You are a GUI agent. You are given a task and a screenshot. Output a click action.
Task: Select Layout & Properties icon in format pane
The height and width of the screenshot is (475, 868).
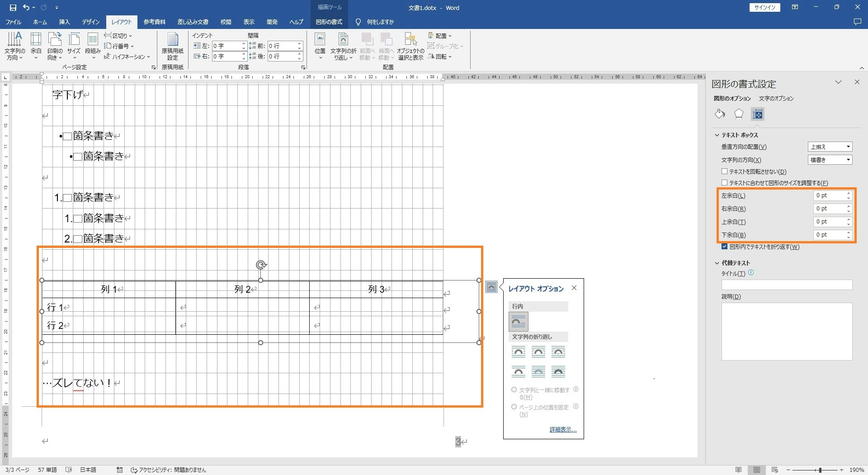pyautogui.click(x=758, y=114)
